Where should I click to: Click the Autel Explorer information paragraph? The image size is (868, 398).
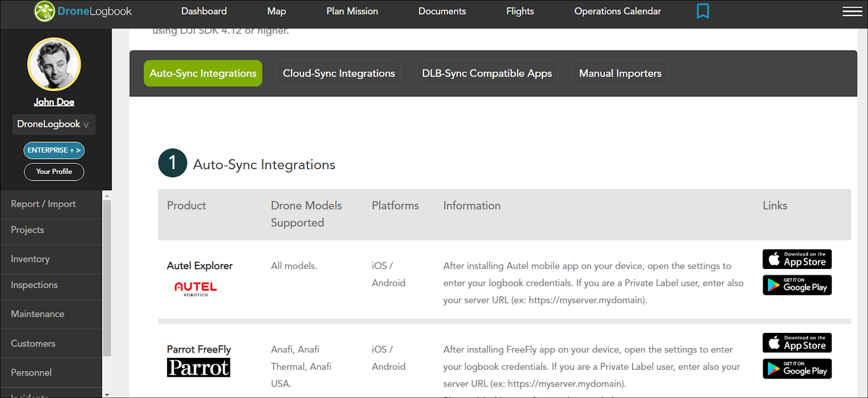(593, 283)
